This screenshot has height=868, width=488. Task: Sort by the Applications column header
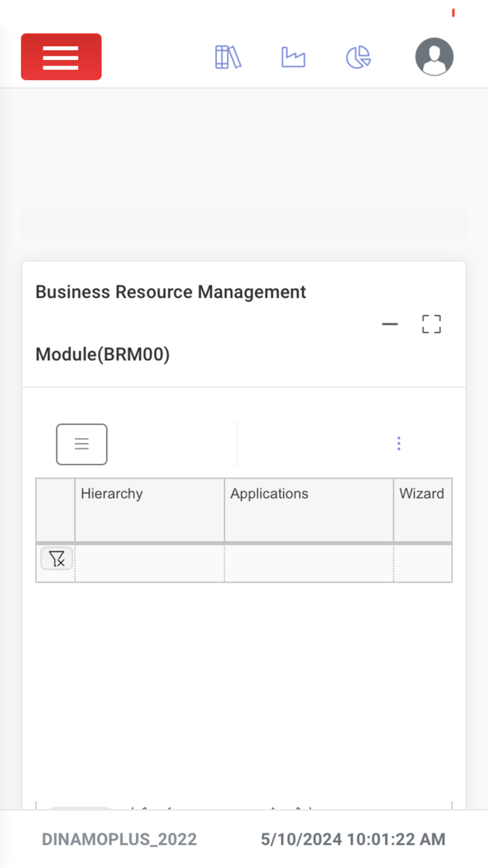tap(309, 510)
